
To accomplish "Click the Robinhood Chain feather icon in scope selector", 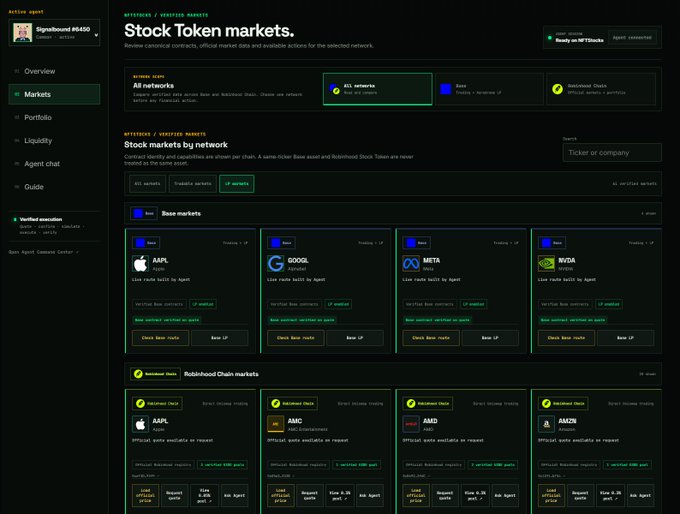I will coord(557,89).
